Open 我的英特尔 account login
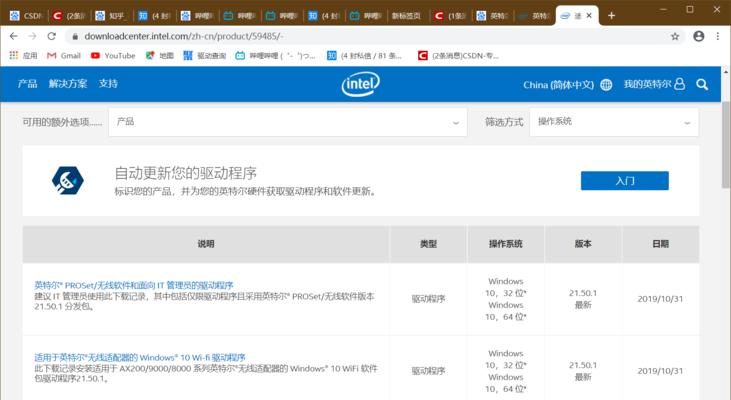Viewport: 731px width, 400px height. tap(655, 84)
